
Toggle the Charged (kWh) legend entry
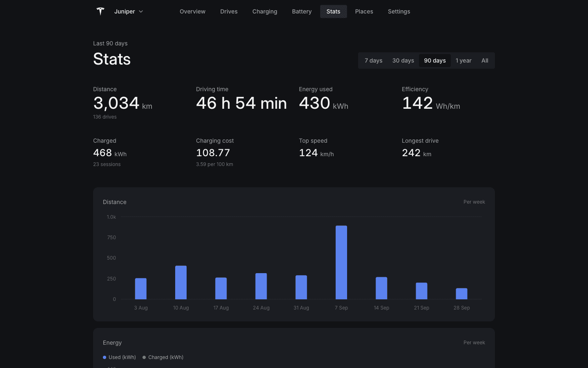(163, 357)
